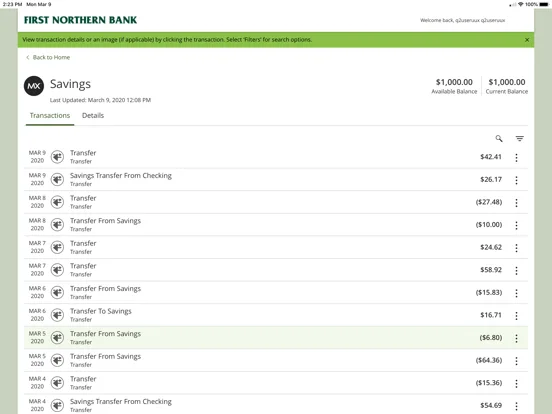Open options menu for $24.62 transfer
Screen dimensions: 552x414
pyautogui.click(x=516, y=247)
